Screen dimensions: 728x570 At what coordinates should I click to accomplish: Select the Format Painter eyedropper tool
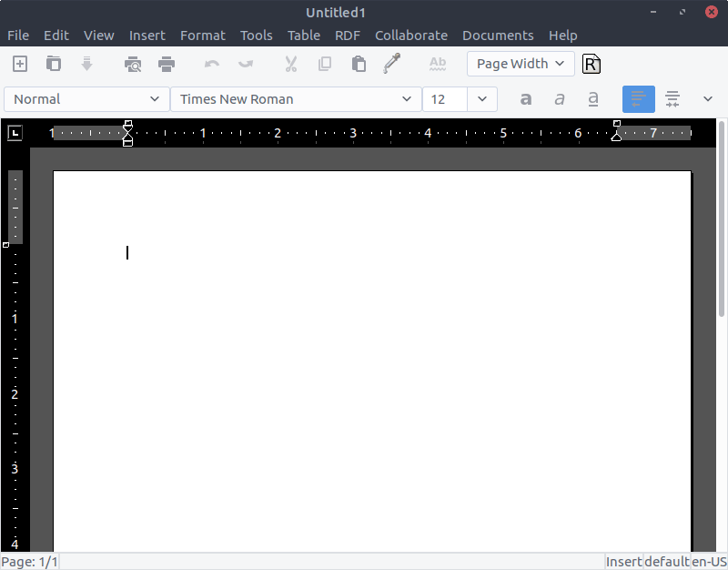[x=392, y=64]
